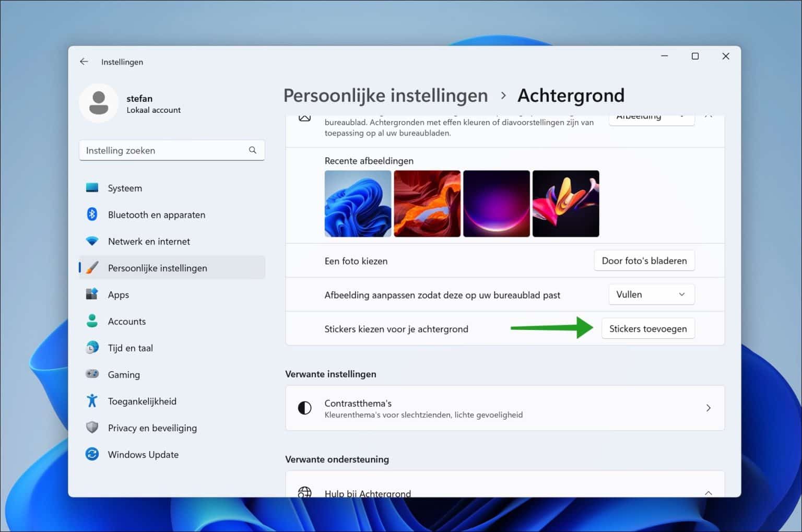Click the Door foto's bladeren button
This screenshot has width=802, height=532.
coord(644,261)
